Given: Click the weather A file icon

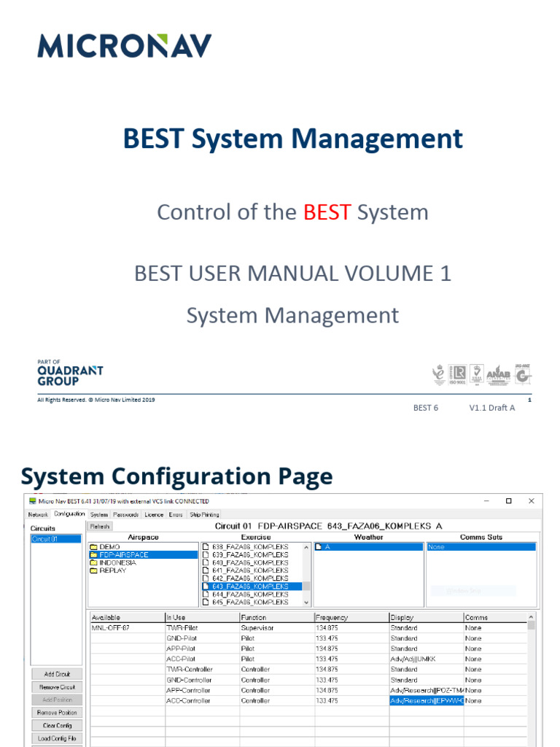Looking at the screenshot, I should pos(319,547).
